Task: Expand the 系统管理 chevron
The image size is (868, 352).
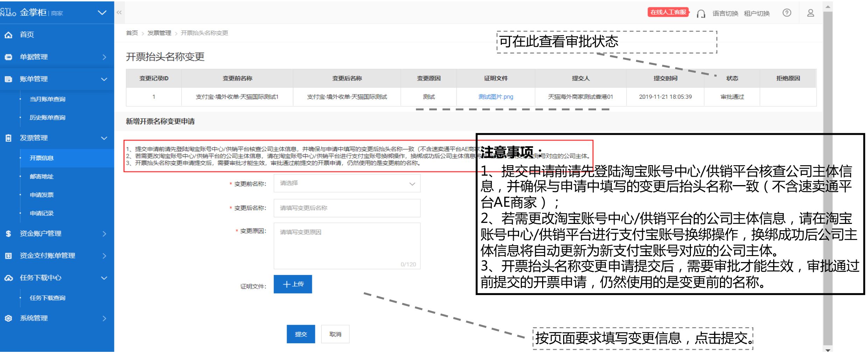Action: point(104,318)
